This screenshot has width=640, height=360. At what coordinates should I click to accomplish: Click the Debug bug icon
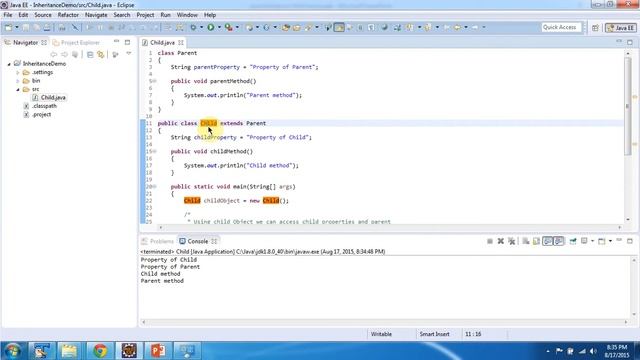coord(193,27)
